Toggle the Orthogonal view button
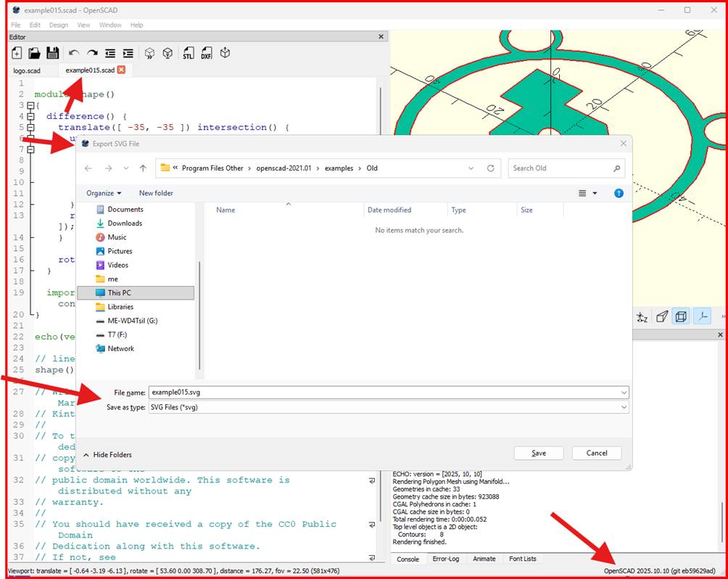 (x=680, y=316)
